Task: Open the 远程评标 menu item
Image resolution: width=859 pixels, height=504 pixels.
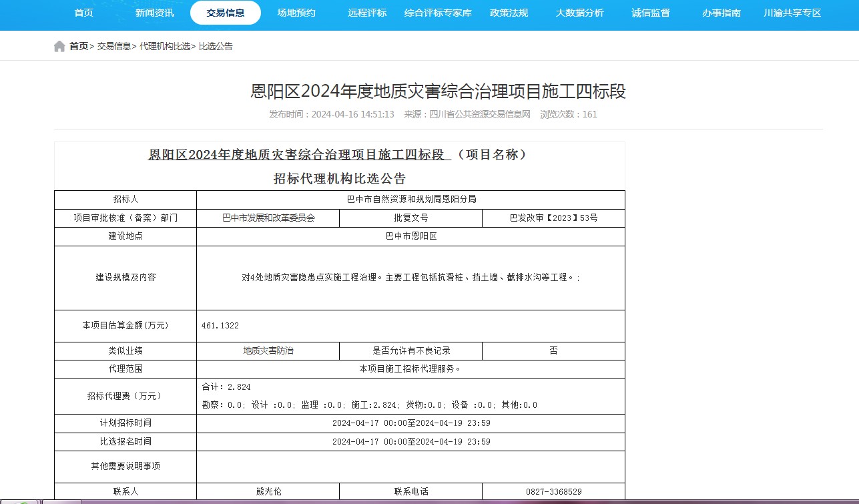Action: pos(367,13)
